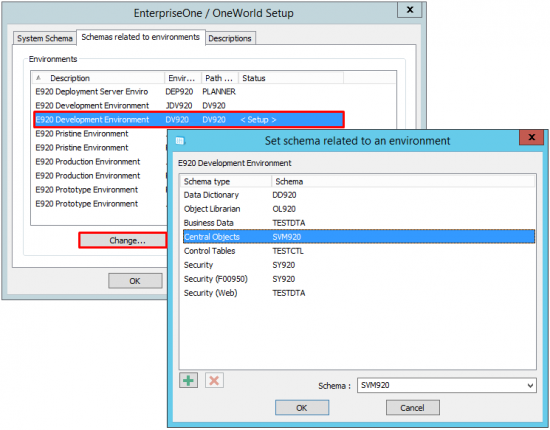Screen dimensions: 550x430
Task: Select the first E920 Production Environment row
Action: click(x=100, y=162)
